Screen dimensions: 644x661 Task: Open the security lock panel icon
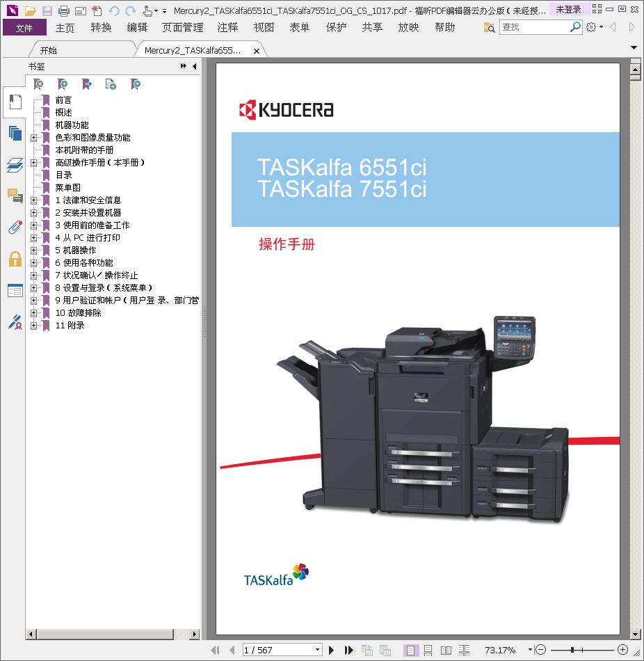[x=15, y=259]
